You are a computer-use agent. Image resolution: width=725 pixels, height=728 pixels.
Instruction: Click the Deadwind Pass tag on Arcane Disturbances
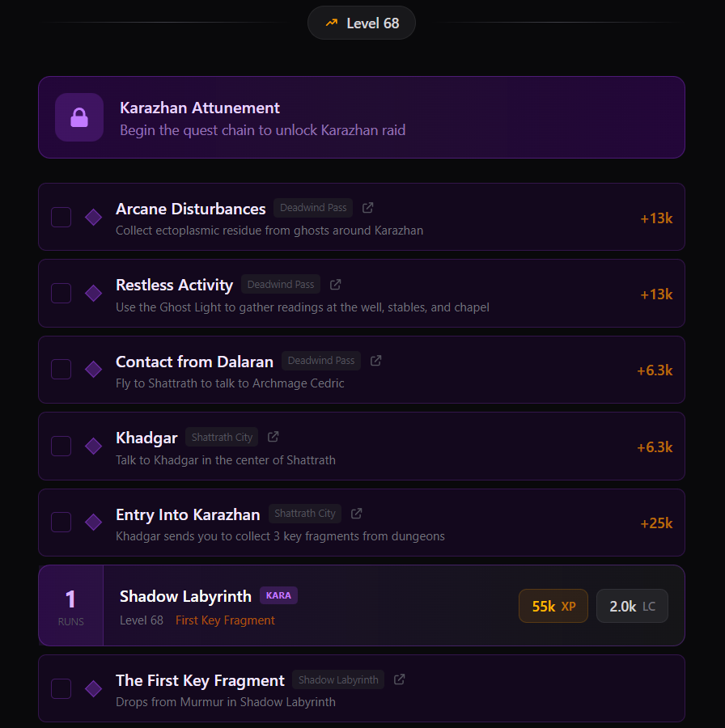(313, 208)
